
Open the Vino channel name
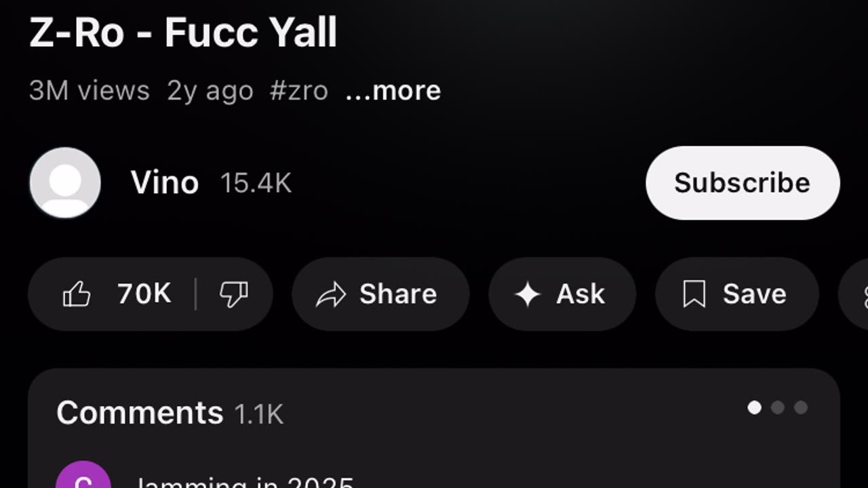click(165, 183)
